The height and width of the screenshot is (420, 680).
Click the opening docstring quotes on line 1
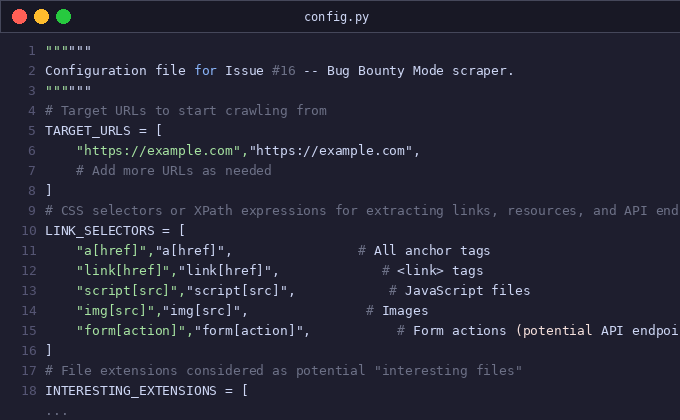point(69,49)
